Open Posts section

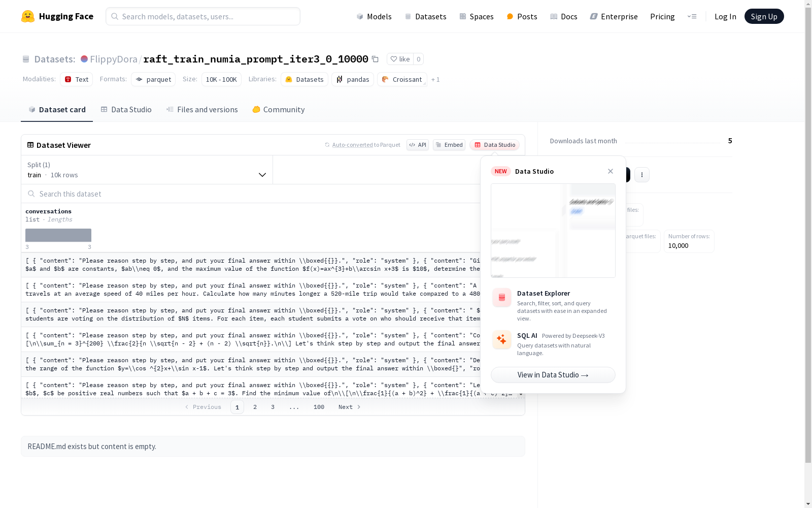pos(522,16)
